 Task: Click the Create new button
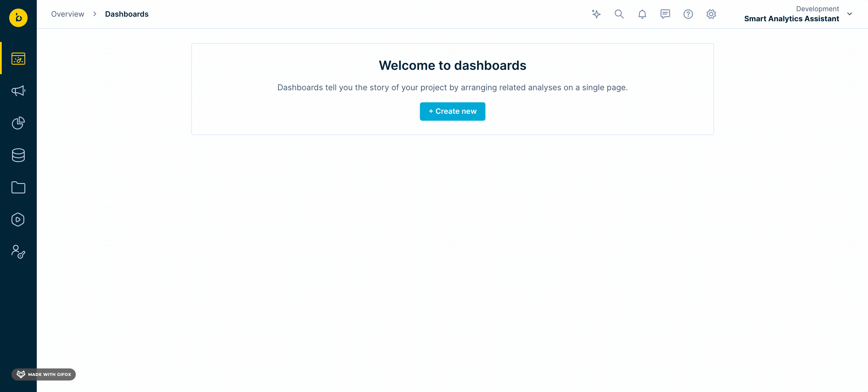pyautogui.click(x=452, y=111)
